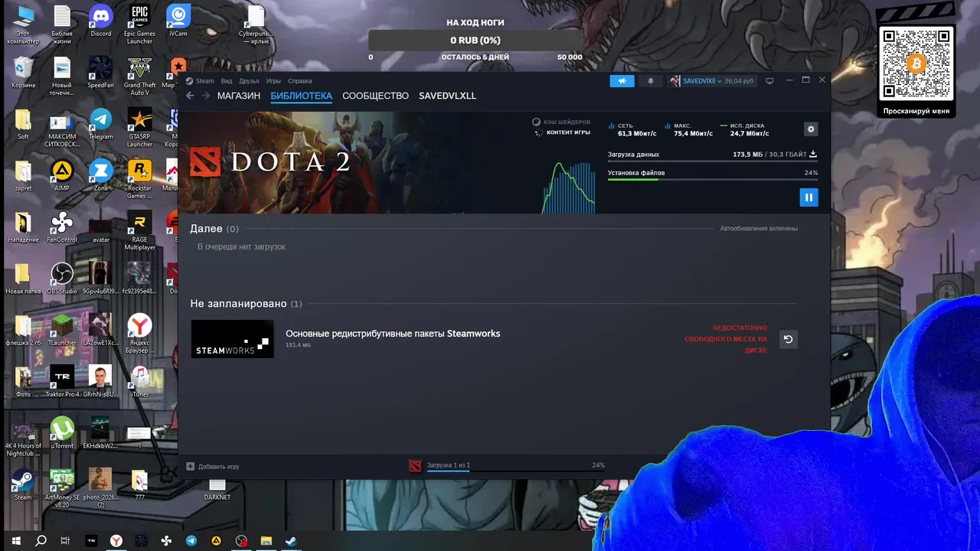
Task: Select Grand Theft Auto V shortcut
Action: pyautogui.click(x=139, y=77)
